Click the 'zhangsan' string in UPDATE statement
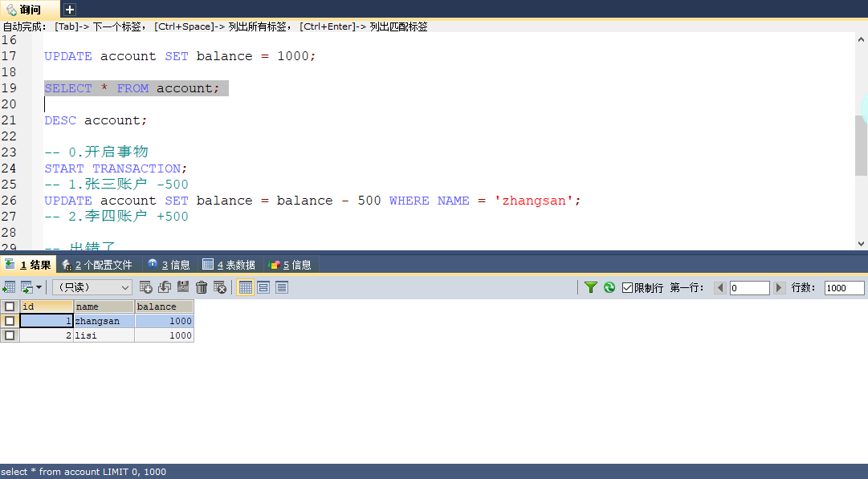This screenshot has height=479, width=868. tap(533, 201)
